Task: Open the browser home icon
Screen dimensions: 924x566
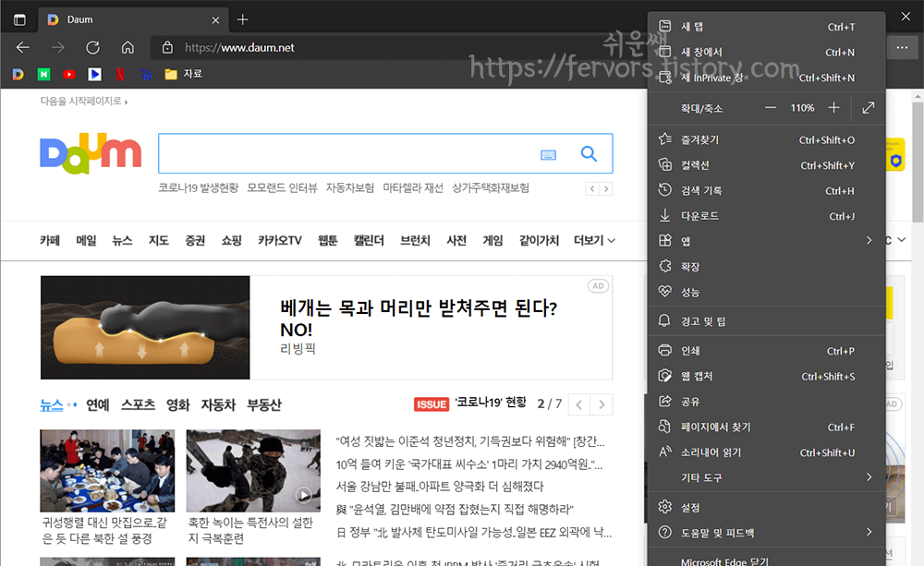Action: (128, 47)
